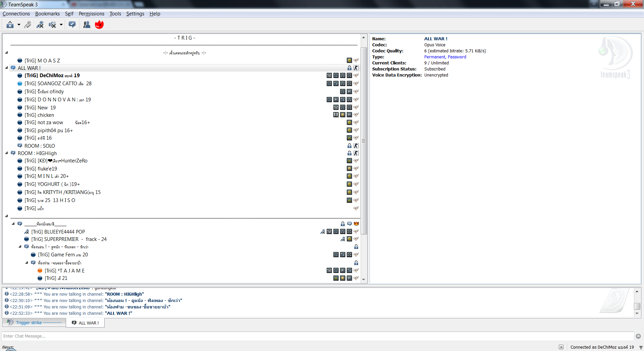Switch to ALL WAR ! chat tab
644x351 pixels.
85,323
